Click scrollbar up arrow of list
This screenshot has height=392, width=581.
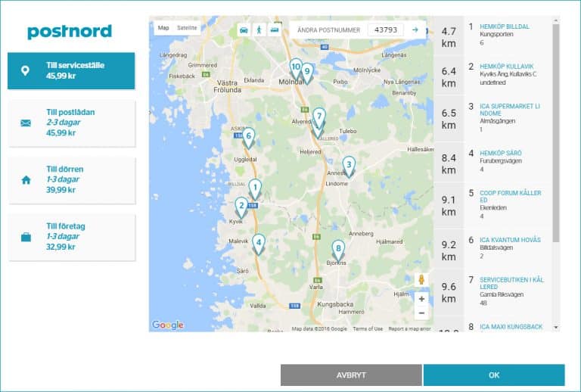[556, 20]
